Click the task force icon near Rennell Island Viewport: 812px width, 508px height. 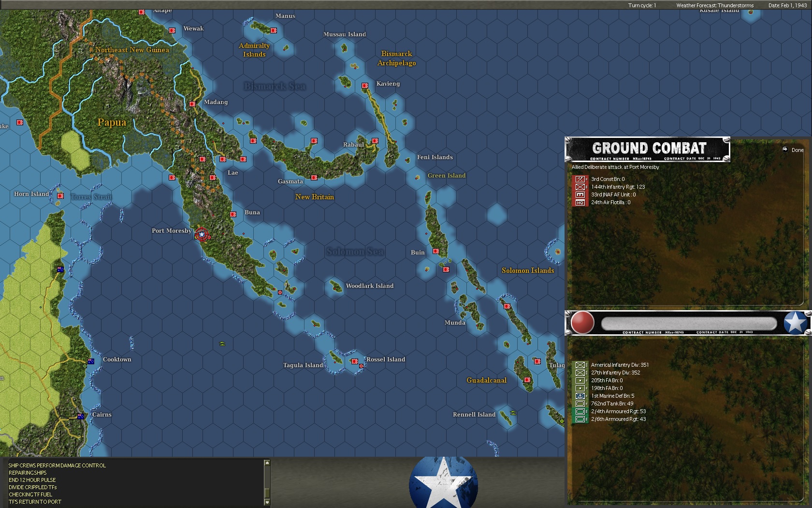[513, 413]
